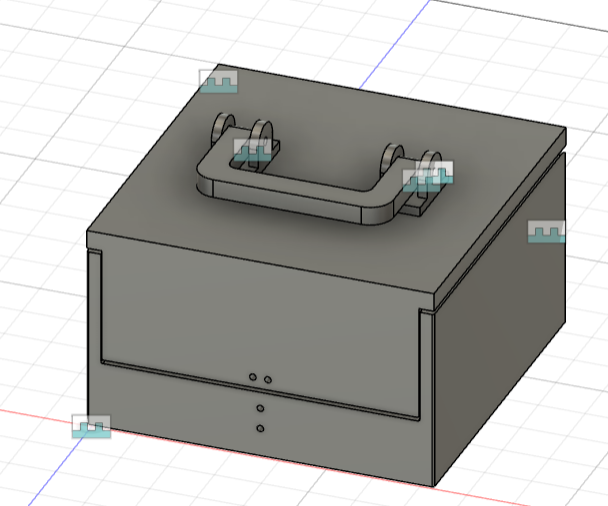This screenshot has height=506, width=608.
Task: Select the joint glyph on box's right side face
Action: (x=547, y=231)
